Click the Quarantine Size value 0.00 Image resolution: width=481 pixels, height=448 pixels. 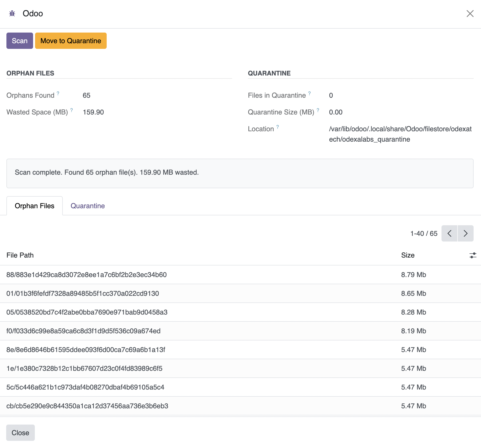[x=336, y=112]
